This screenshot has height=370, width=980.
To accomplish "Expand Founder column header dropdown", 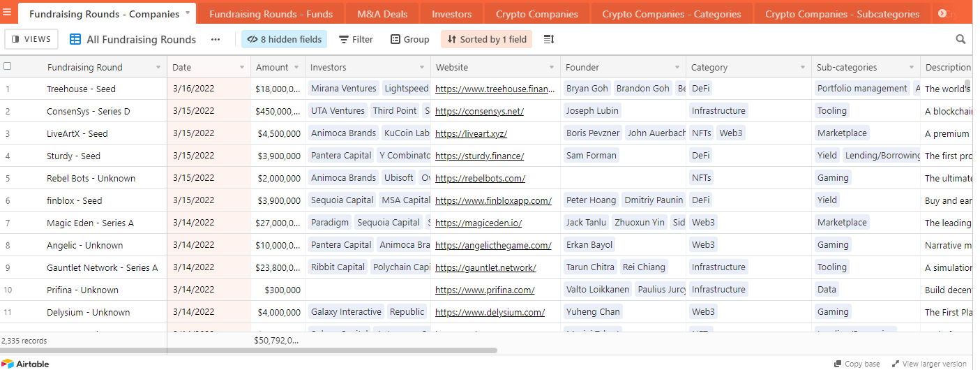I will tap(677, 68).
